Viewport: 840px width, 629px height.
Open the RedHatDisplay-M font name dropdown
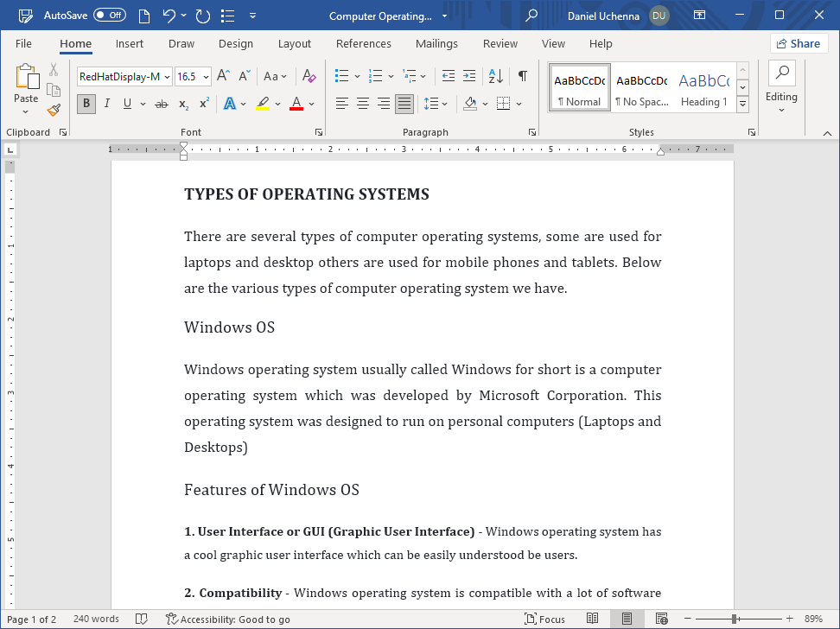[166, 76]
